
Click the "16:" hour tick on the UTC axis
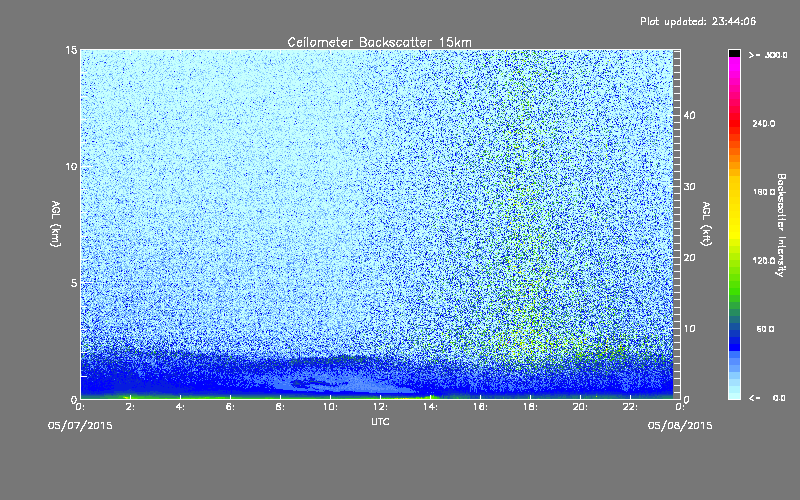[x=480, y=407]
